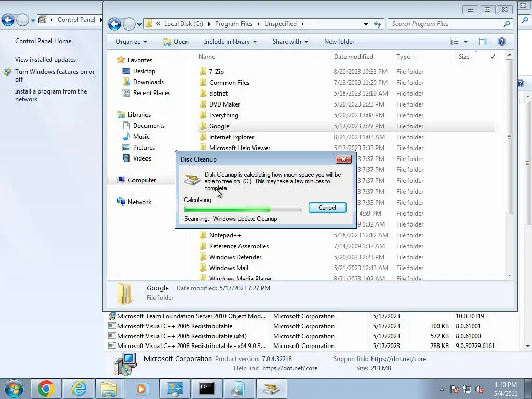Expand recent pages dropdown beside Forward arrow
The image size is (532, 399).
[x=139, y=24]
